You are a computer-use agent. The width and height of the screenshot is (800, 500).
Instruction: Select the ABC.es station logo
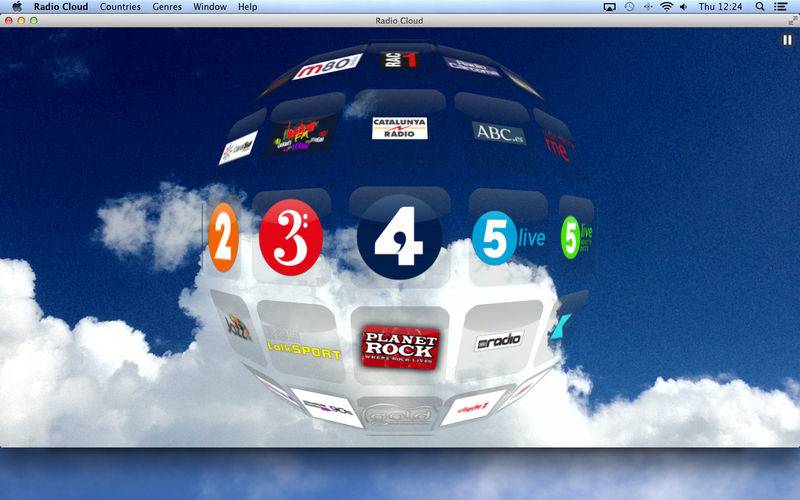pos(498,133)
